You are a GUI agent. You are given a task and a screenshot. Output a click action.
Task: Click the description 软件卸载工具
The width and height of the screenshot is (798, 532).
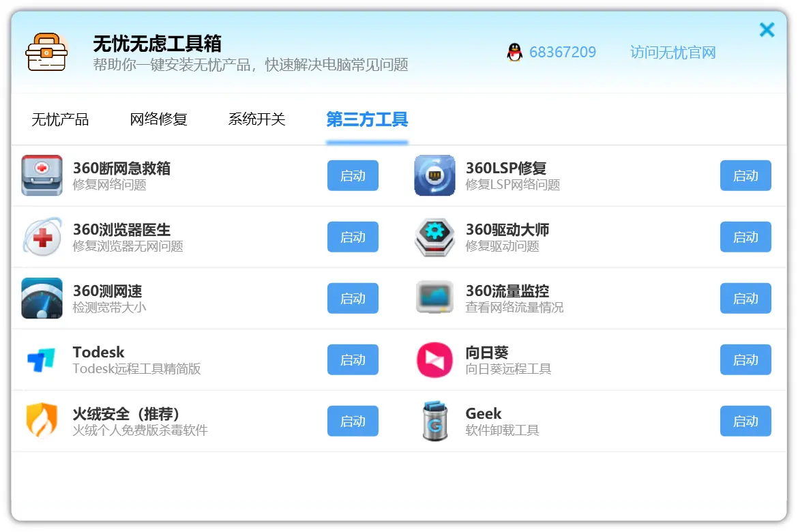click(x=502, y=430)
